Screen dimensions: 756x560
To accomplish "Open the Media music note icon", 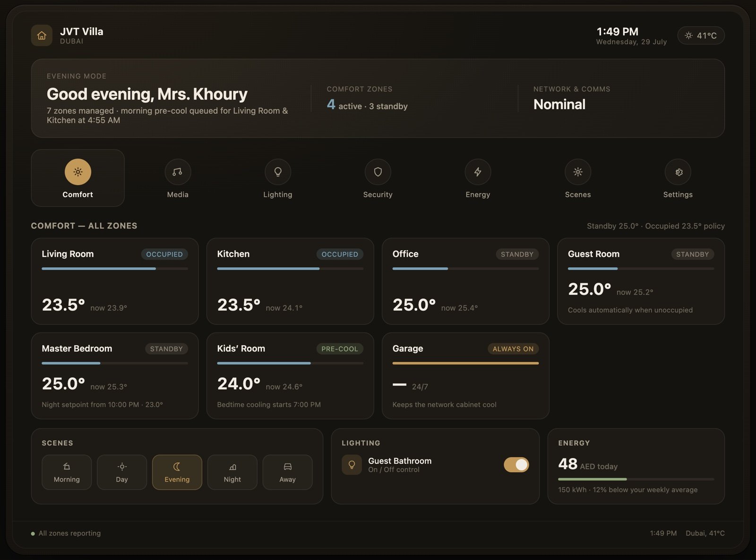I will (x=178, y=172).
